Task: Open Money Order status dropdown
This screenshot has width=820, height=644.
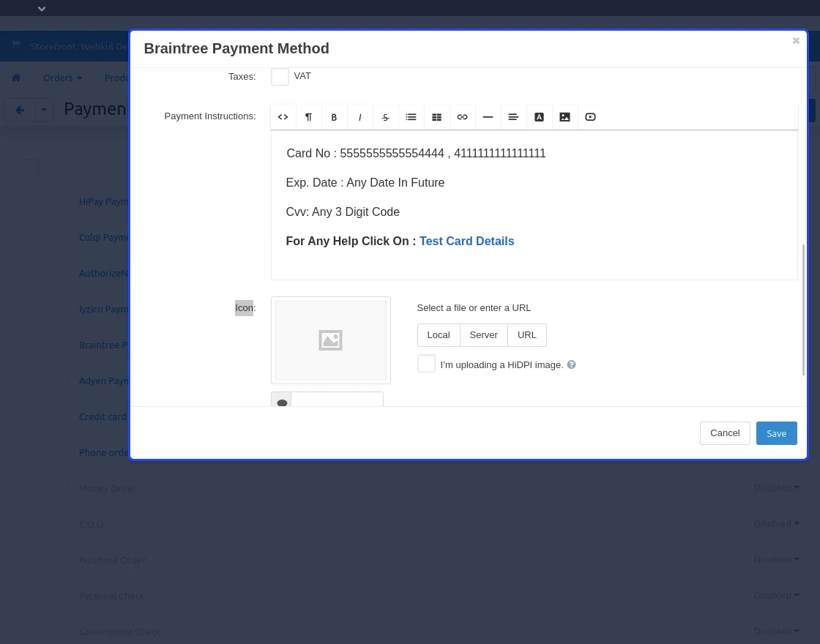Action: pyautogui.click(x=776, y=487)
